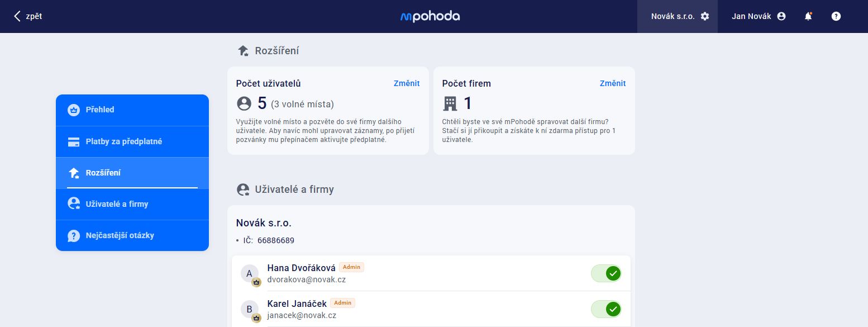Click the back arrow icon
Viewport: 868px width, 327px height.
point(17,16)
